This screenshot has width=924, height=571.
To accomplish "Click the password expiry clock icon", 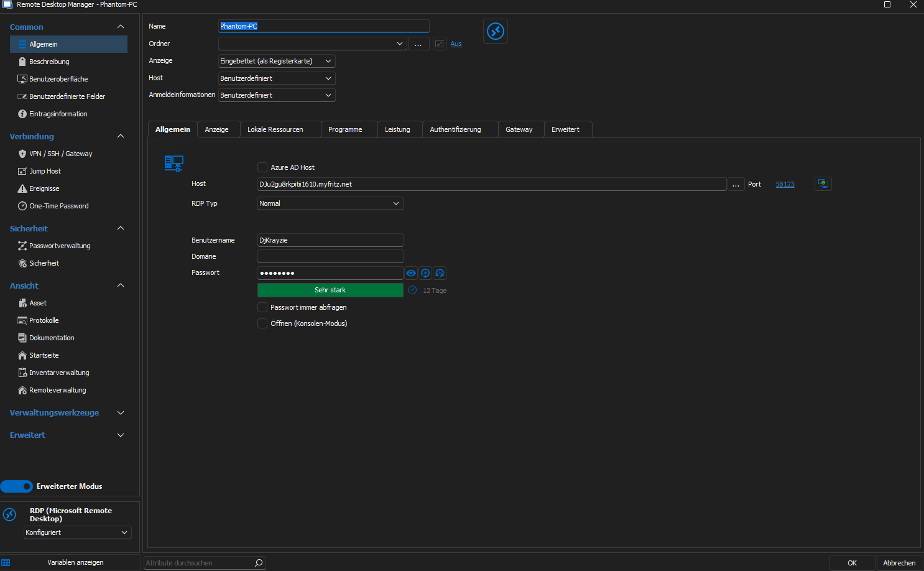I will [412, 290].
